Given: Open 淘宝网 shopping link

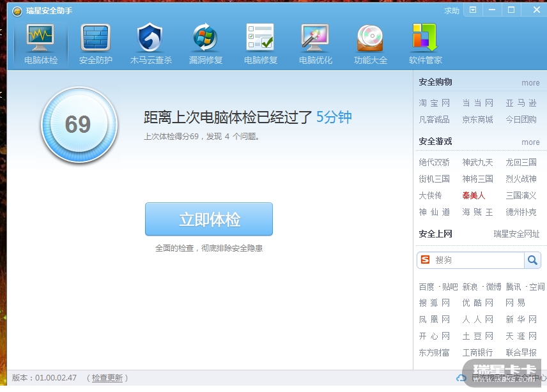Looking at the screenshot, I should click(x=435, y=103).
